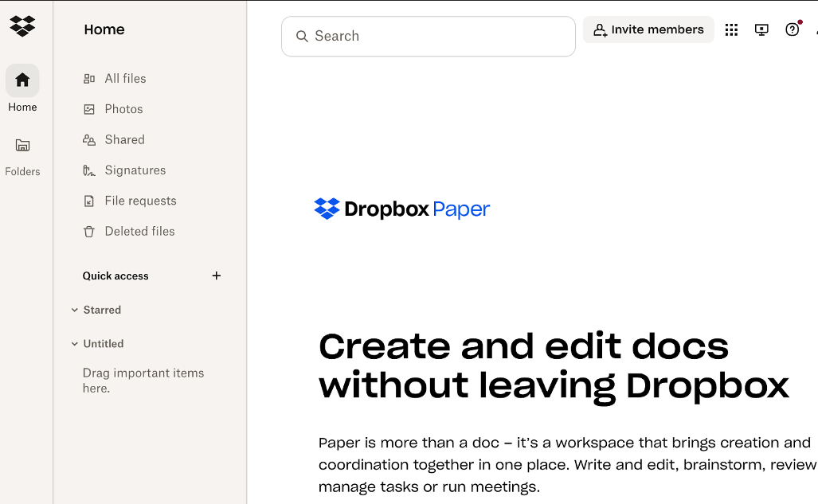Open All files in navigation

pyautogui.click(x=125, y=79)
